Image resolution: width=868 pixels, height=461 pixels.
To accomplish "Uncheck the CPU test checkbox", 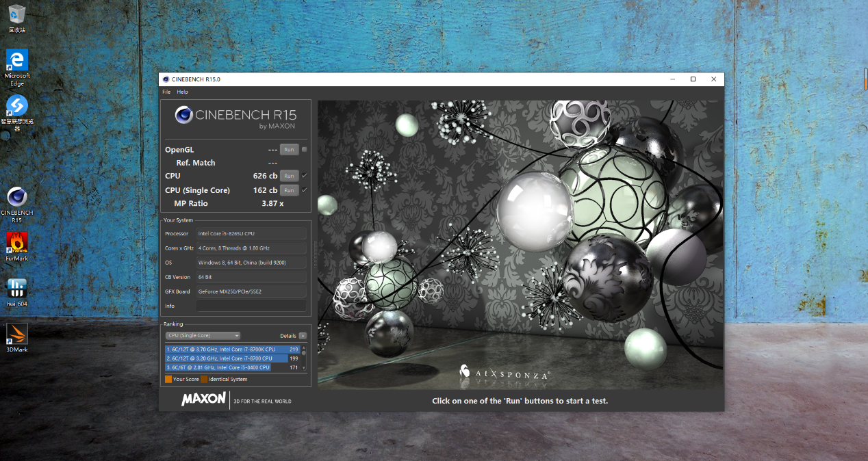I will 305,176.
